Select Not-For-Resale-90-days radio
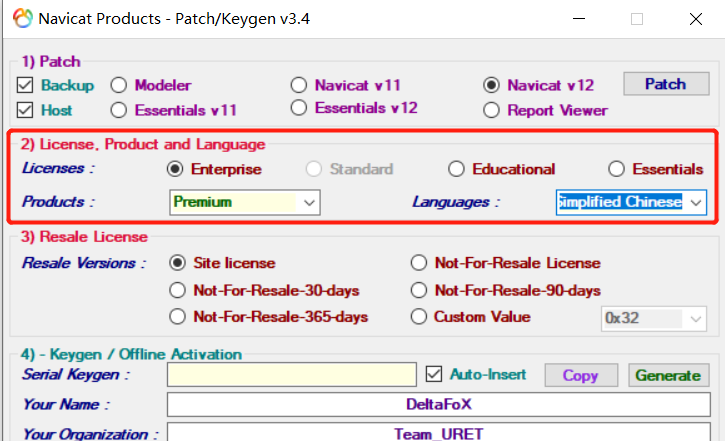Viewport: 725px width, 441px height. [419, 290]
